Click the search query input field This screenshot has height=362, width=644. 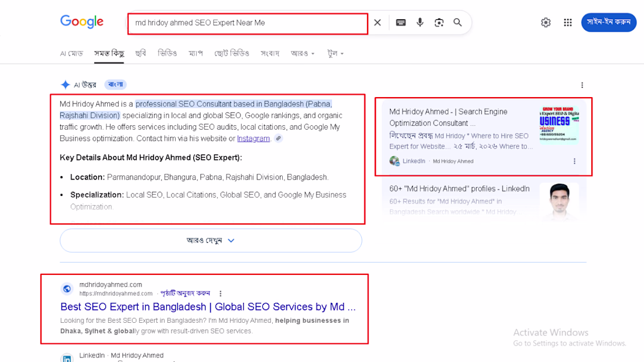[248, 23]
